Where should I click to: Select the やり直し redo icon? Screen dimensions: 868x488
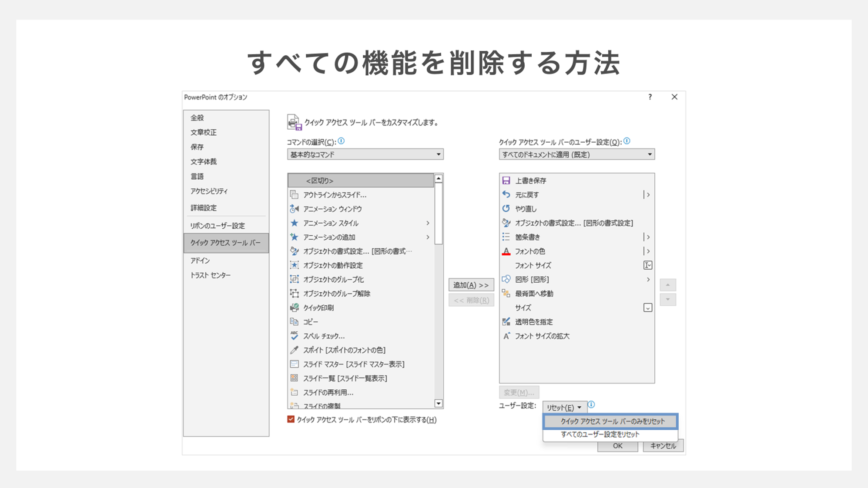pyautogui.click(x=506, y=209)
